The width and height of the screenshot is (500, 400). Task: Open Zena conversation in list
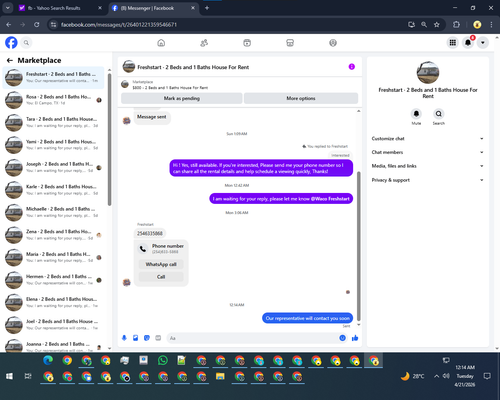click(x=53, y=235)
